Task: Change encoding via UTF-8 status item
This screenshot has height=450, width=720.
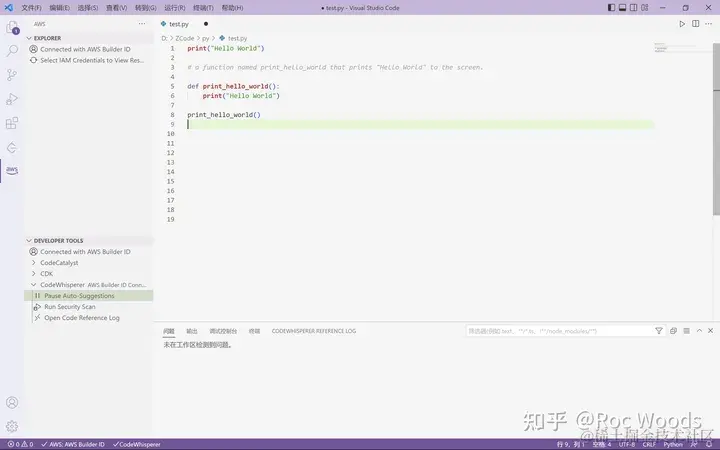Action: (x=627, y=444)
